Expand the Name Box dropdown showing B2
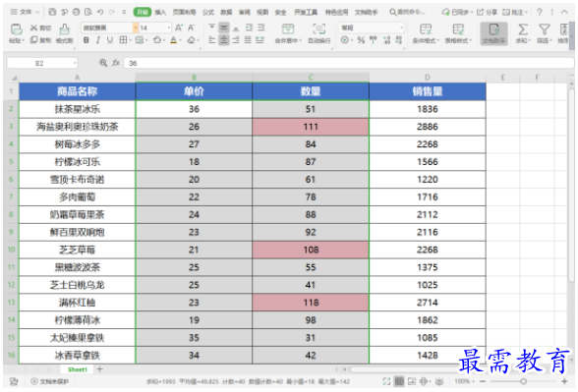Image resolution: width=578 pixels, height=392 pixels. tap(75, 63)
